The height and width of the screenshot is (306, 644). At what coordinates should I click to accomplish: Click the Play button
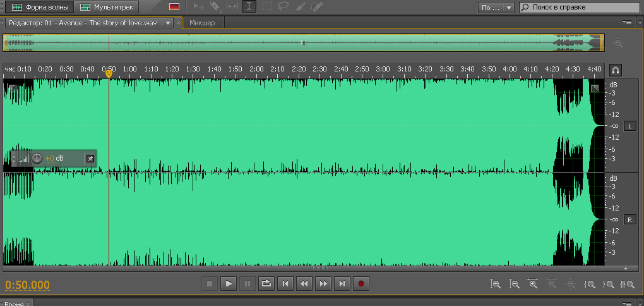[x=229, y=283]
